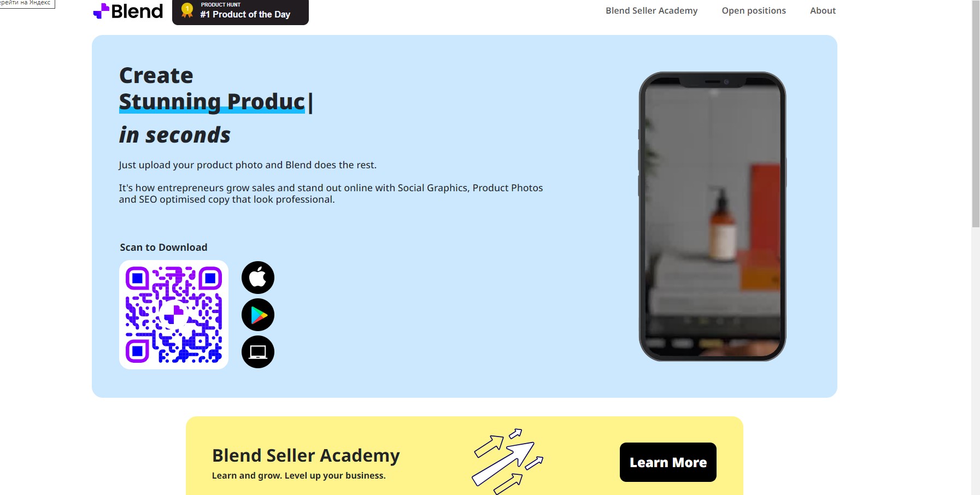Click the QR code to download

(174, 315)
